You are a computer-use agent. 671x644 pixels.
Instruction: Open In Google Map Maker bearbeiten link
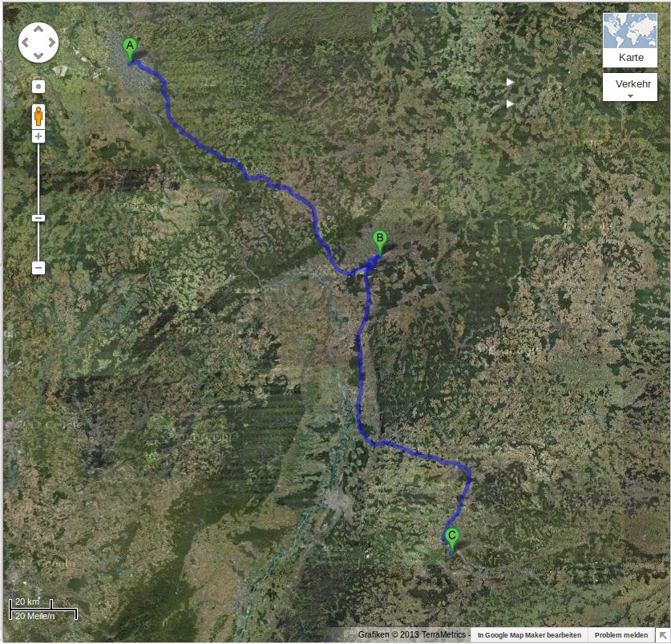[529, 635]
